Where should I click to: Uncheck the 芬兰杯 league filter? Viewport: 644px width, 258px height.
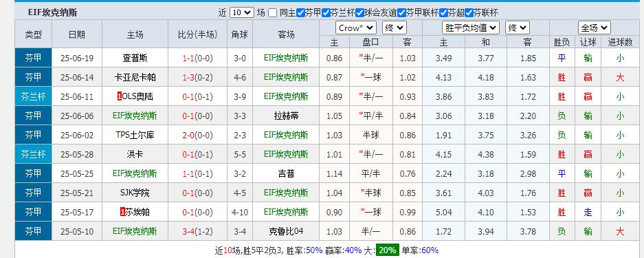[x=326, y=13]
